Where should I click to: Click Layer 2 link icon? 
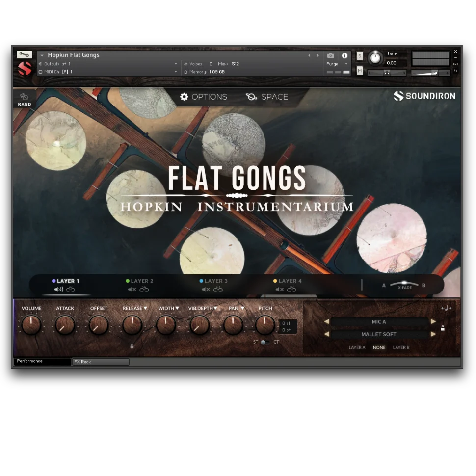click(x=144, y=290)
